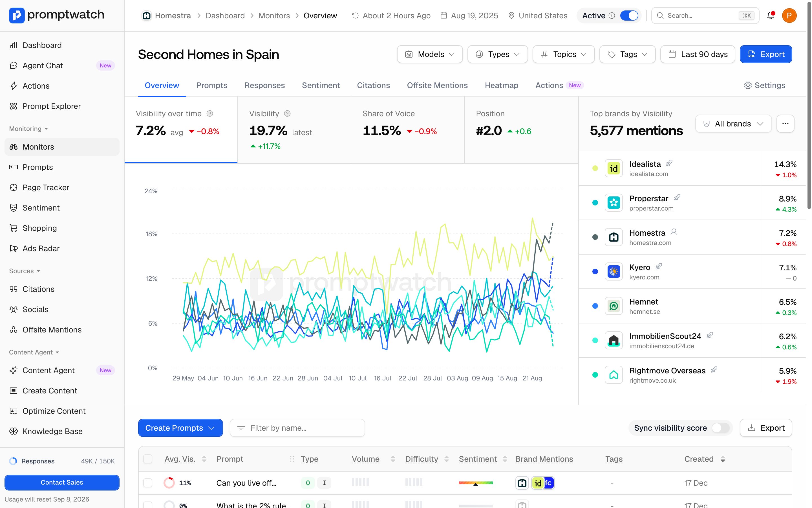This screenshot has height=508, width=812.
Task: Click the Homestra icon in the breadcrumb
Action: 146,16
